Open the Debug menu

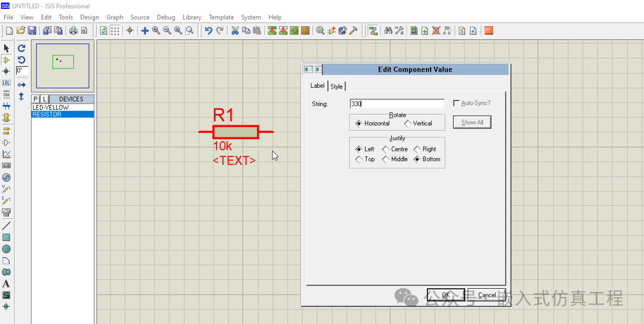(x=166, y=17)
